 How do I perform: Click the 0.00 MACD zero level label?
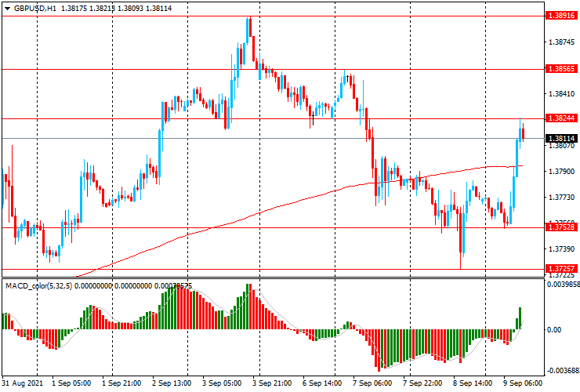pyautogui.click(x=553, y=330)
